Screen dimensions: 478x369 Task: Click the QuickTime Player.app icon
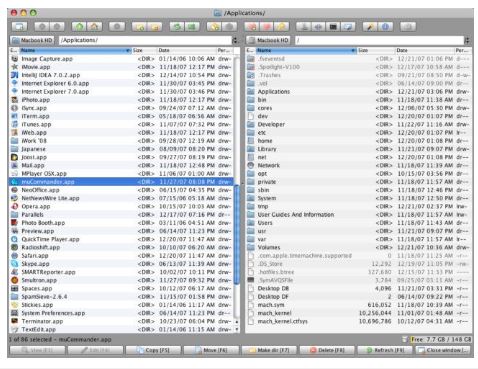tap(15, 239)
